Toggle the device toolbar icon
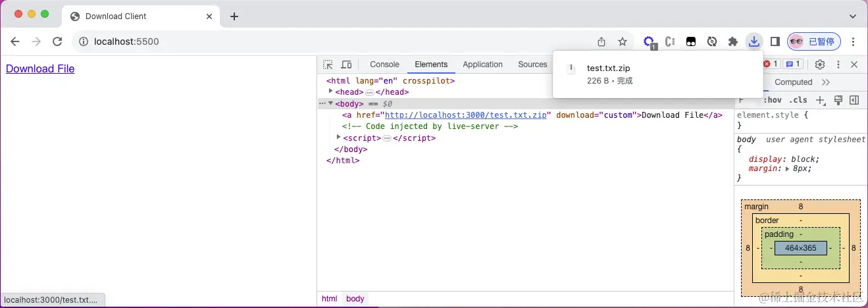The height and width of the screenshot is (308, 868). 346,64
